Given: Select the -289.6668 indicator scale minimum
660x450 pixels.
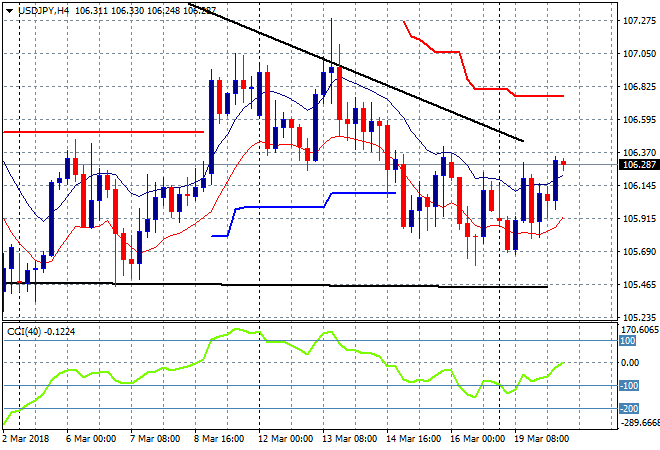Looking at the screenshot, I should click(x=640, y=422).
